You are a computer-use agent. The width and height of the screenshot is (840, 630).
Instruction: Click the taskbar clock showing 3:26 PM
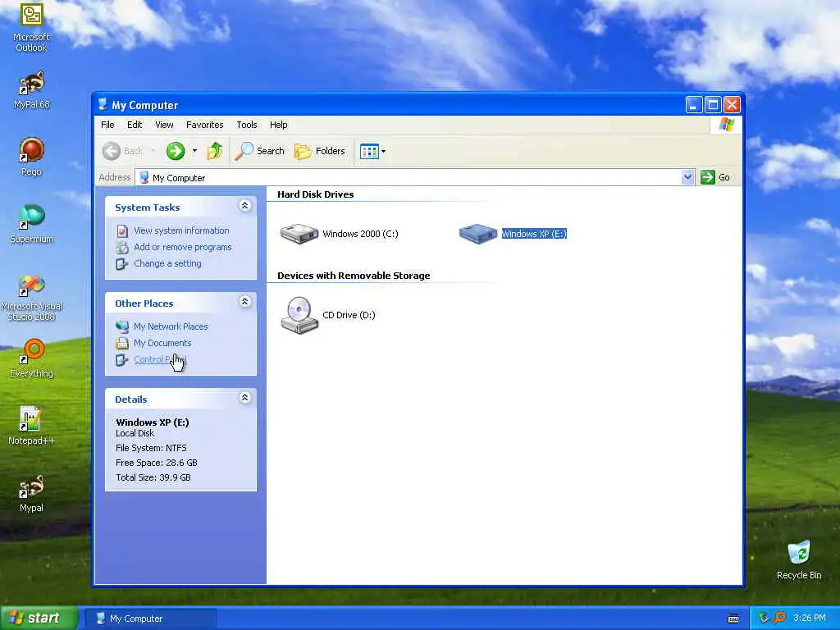(809, 619)
